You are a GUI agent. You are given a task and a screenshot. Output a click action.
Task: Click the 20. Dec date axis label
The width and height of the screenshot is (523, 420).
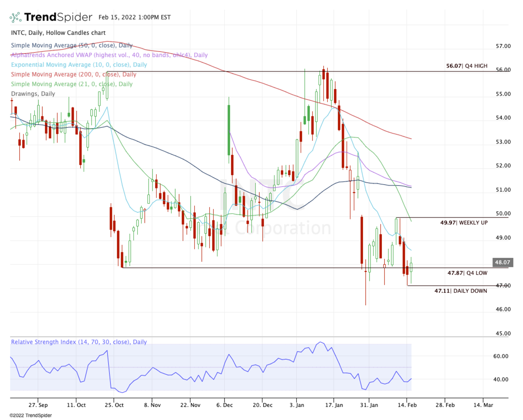pos(262,405)
